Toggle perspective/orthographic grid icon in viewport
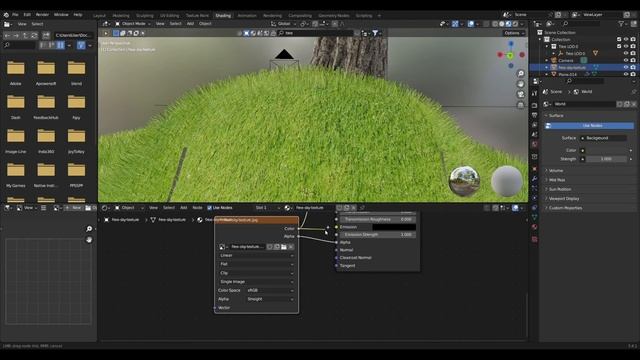This screenshot has width=640, height=360. click(520, 105)
